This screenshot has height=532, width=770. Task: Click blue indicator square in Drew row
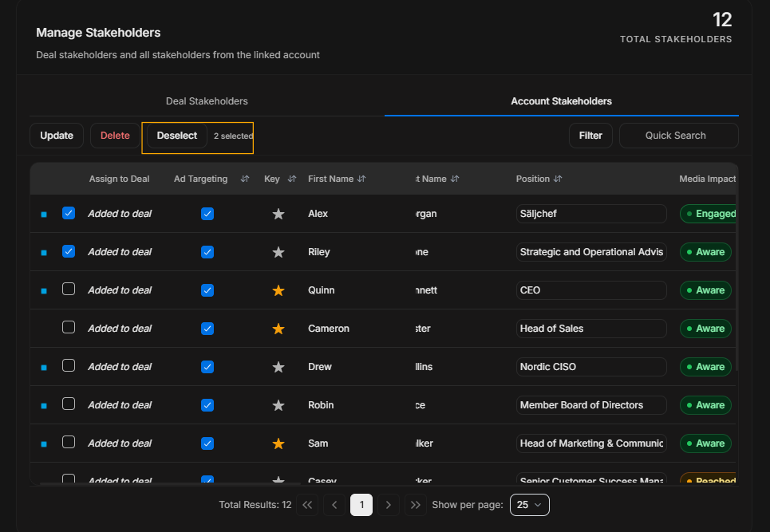44,368
